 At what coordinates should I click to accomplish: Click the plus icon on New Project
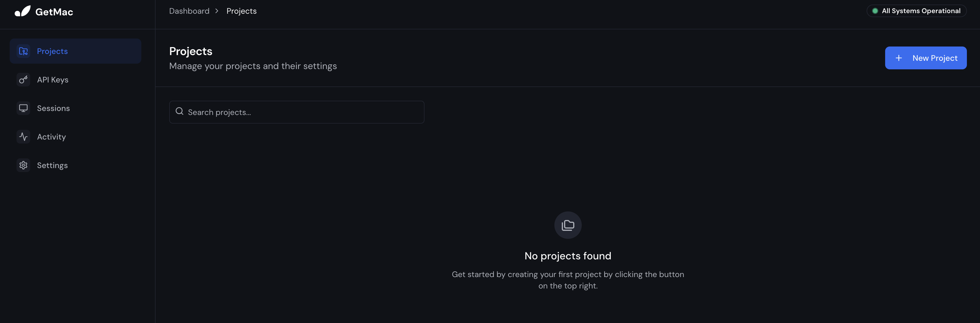point(899,58)
